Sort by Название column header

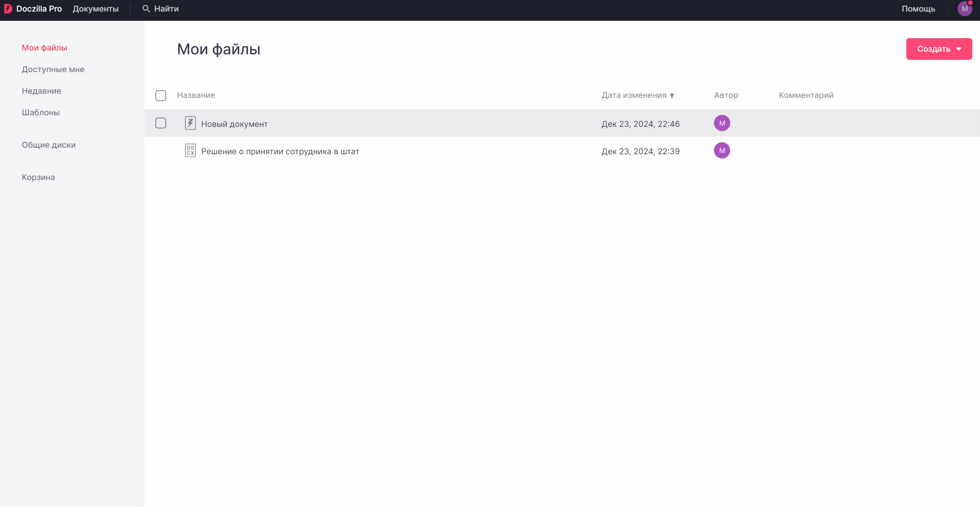tap(196, 95)
